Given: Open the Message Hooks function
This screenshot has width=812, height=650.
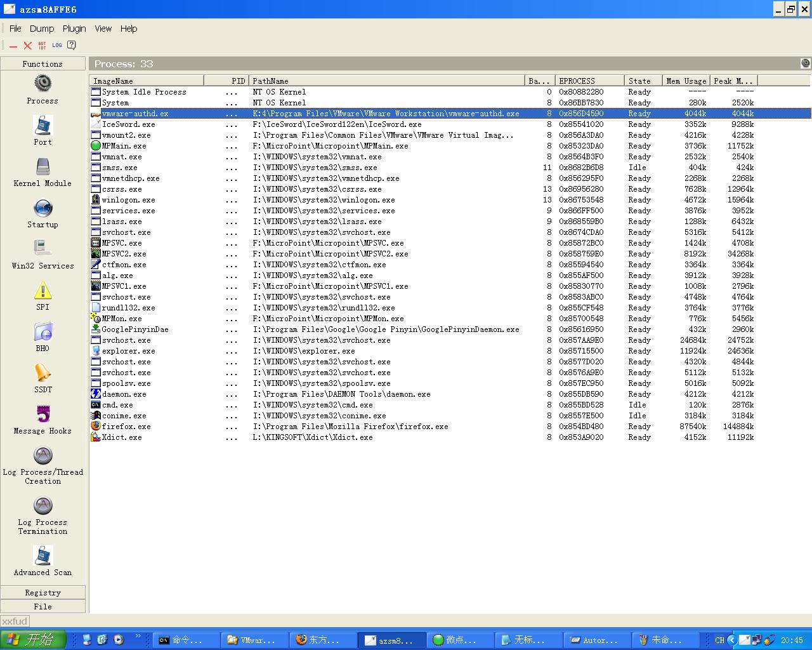Looking at the screenshot, I should [x=43, y=420].
